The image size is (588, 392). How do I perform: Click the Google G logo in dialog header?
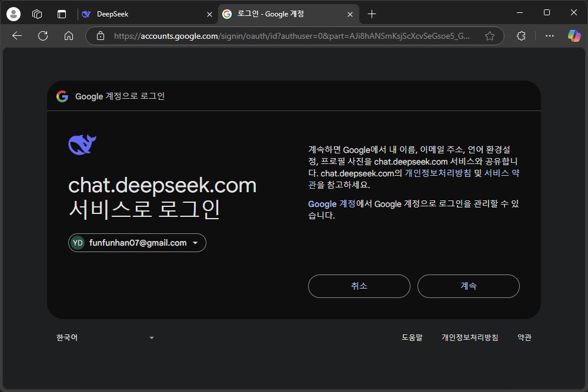62,96
